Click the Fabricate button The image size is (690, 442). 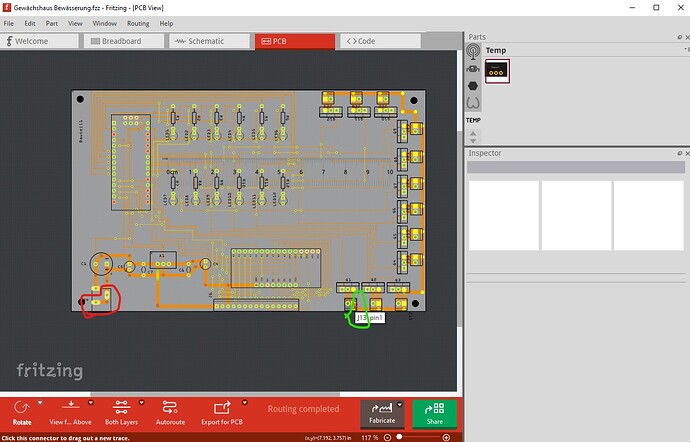(382, 413)
